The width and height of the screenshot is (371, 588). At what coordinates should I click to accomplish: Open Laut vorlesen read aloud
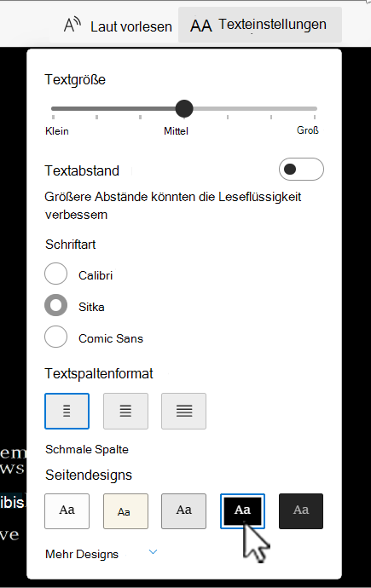coord(118,26)
